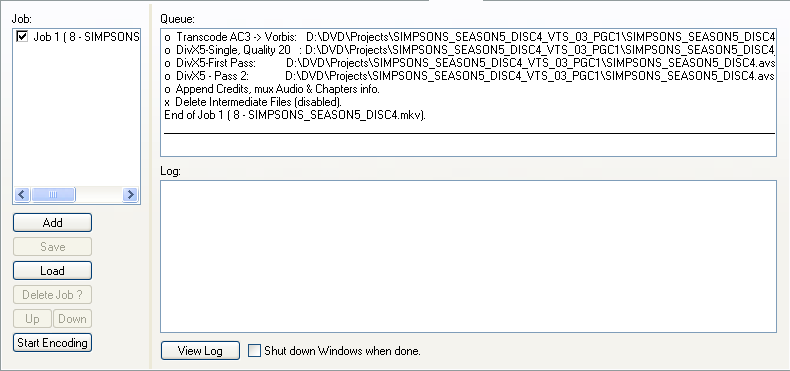Select the Transcode AC3 -> Vorbis queue line
Image resolution: width=790 pixels, height=371 pixels.
[469, 37]
